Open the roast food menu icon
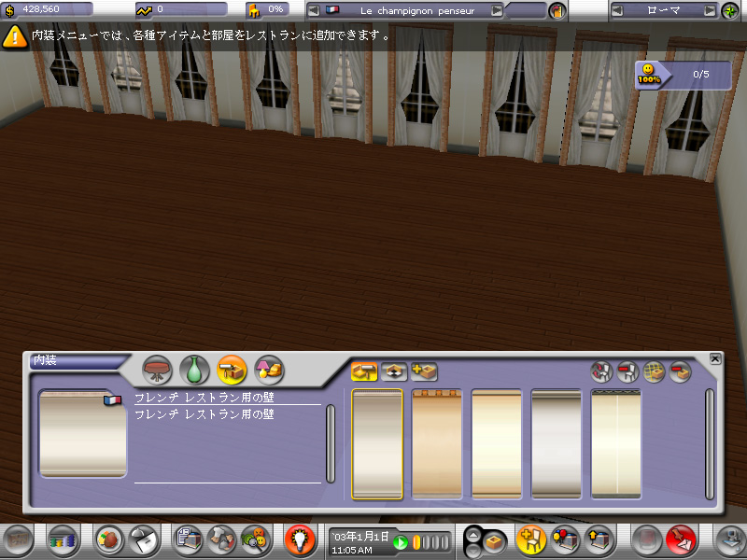The height and width of the screenshot is (560, 747). 108,540
